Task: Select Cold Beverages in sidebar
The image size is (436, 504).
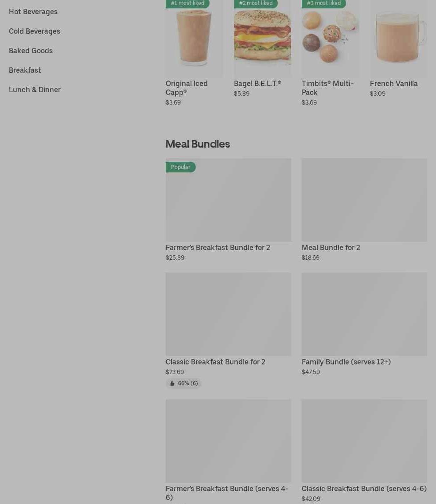Action: (x=35, y=31)
